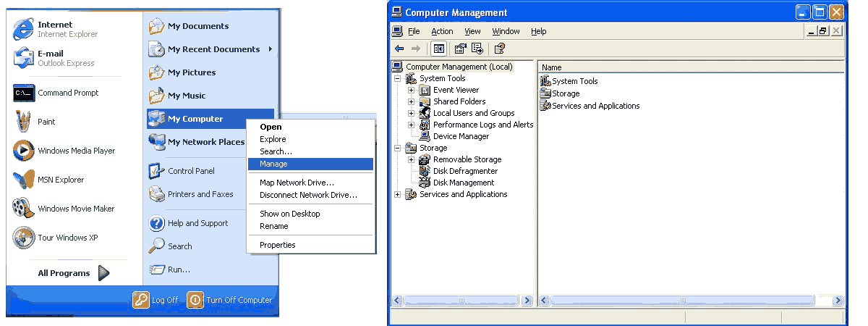Viewport: 868px width, 326px height.
Task: Select Disconnect Network Drive... option
Action: [311, 195]
